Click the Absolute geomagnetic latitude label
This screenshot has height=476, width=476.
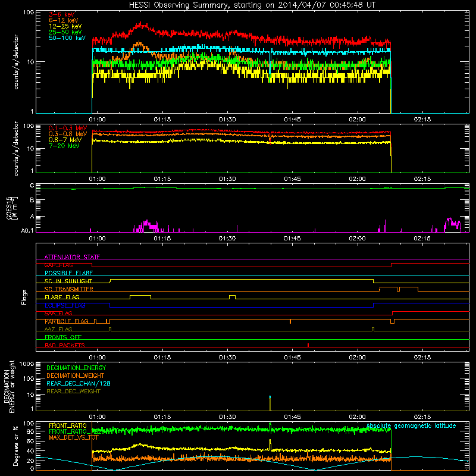411,425
